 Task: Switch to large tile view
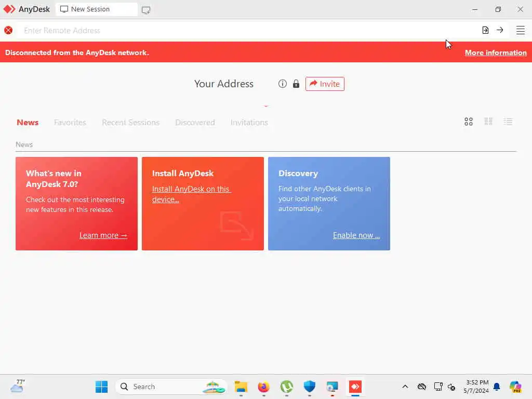tap(469, 122)
